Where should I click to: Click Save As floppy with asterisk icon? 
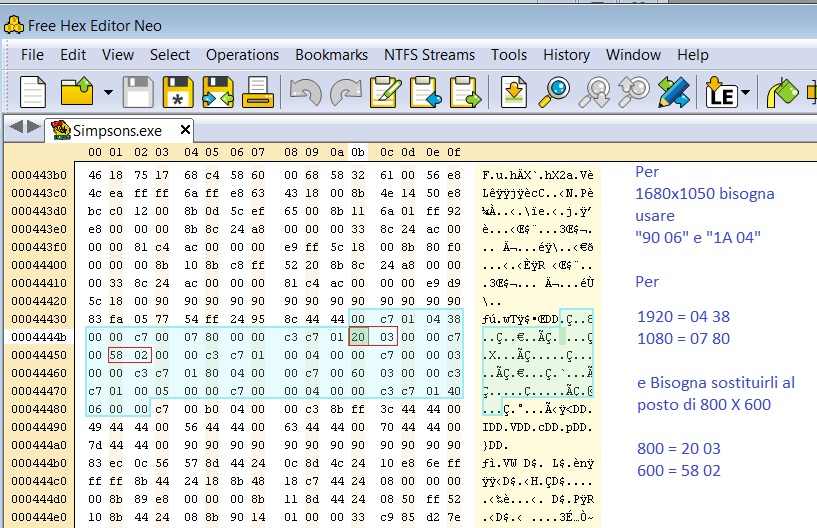178,92
